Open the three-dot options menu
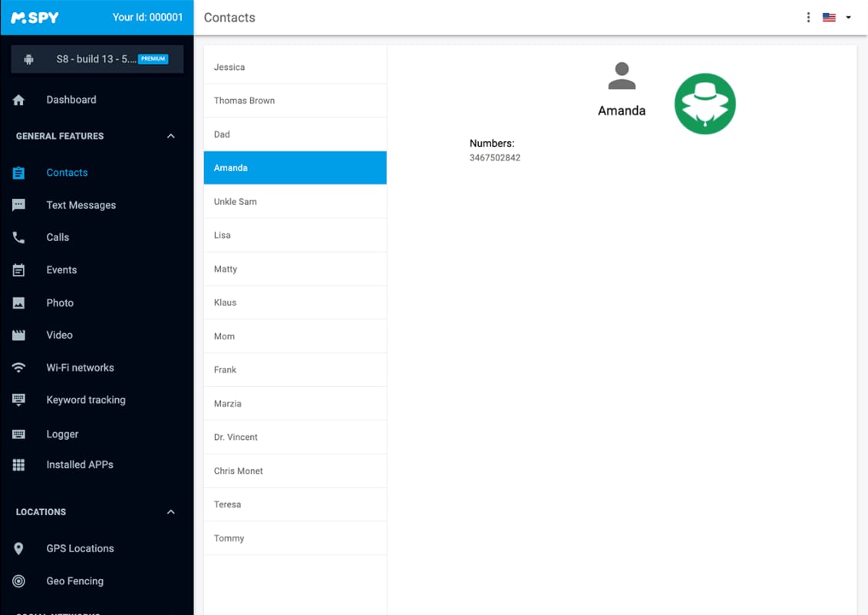868x615 pixels. [808, 16]
